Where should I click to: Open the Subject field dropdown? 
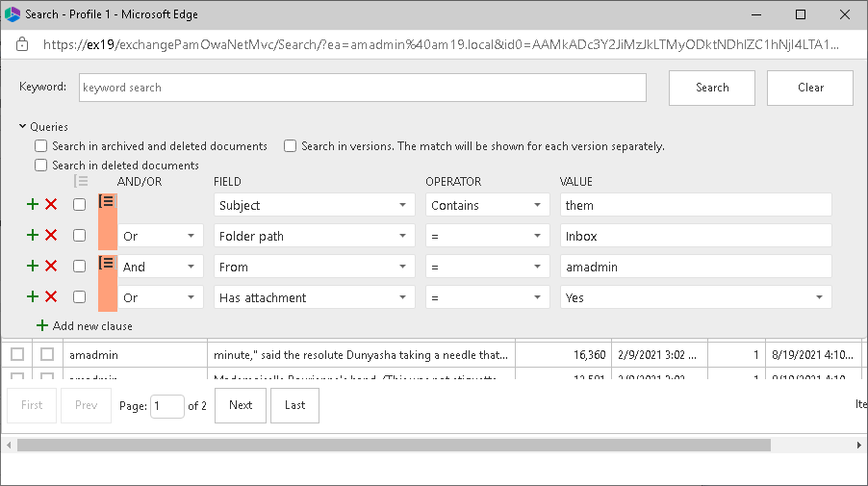point(313,205)
